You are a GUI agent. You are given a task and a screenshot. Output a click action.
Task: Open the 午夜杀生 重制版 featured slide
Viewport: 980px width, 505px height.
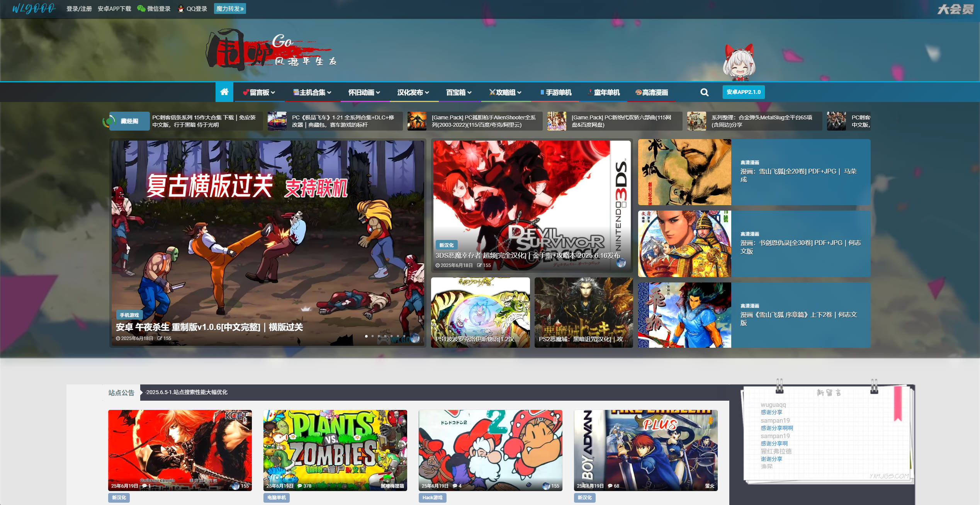[268, 243]
